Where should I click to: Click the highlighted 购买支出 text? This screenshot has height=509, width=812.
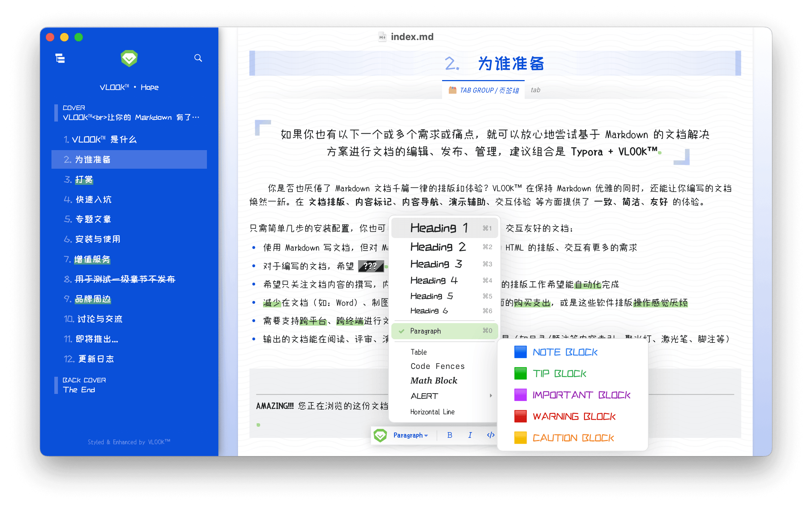click(532, 303)
